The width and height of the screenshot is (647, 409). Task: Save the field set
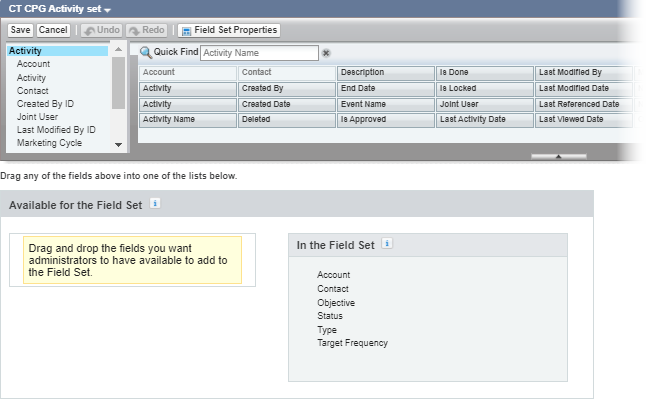pos(20,30)
